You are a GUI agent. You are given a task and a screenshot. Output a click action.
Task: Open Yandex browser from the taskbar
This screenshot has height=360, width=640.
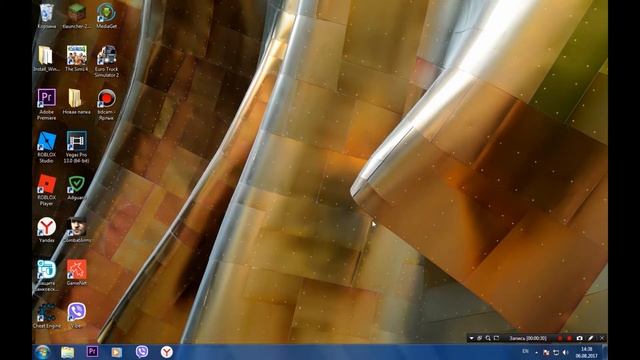click(x=167, y=352)
